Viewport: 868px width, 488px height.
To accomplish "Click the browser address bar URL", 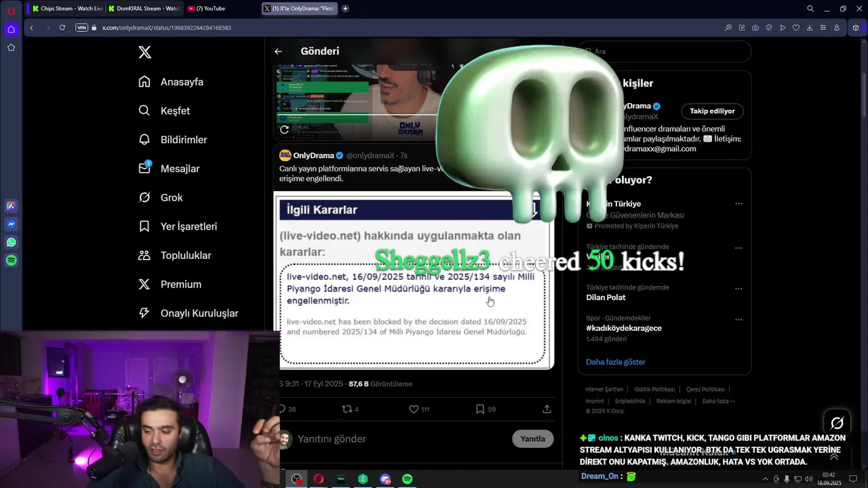I will (x=167, y=28).
